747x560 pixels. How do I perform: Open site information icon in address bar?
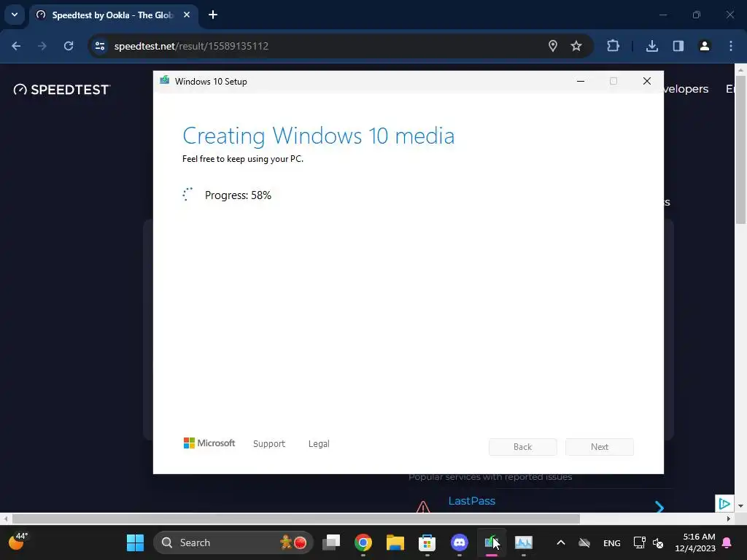tap(100, 46)
